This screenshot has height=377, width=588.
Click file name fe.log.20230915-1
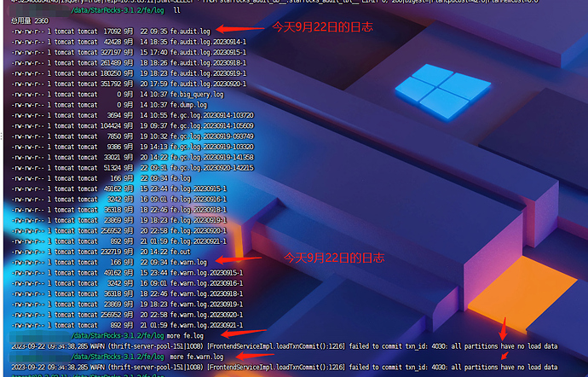point(199,188)
